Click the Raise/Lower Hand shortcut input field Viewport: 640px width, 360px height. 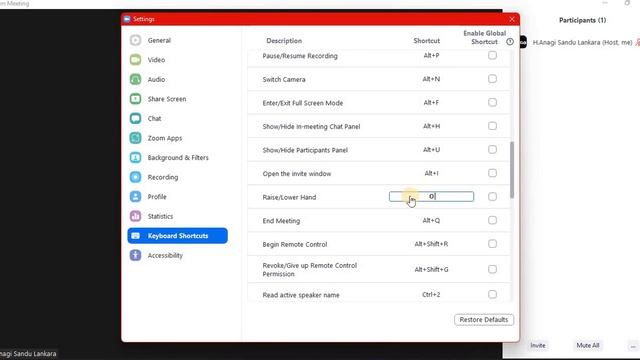(431, 197)
